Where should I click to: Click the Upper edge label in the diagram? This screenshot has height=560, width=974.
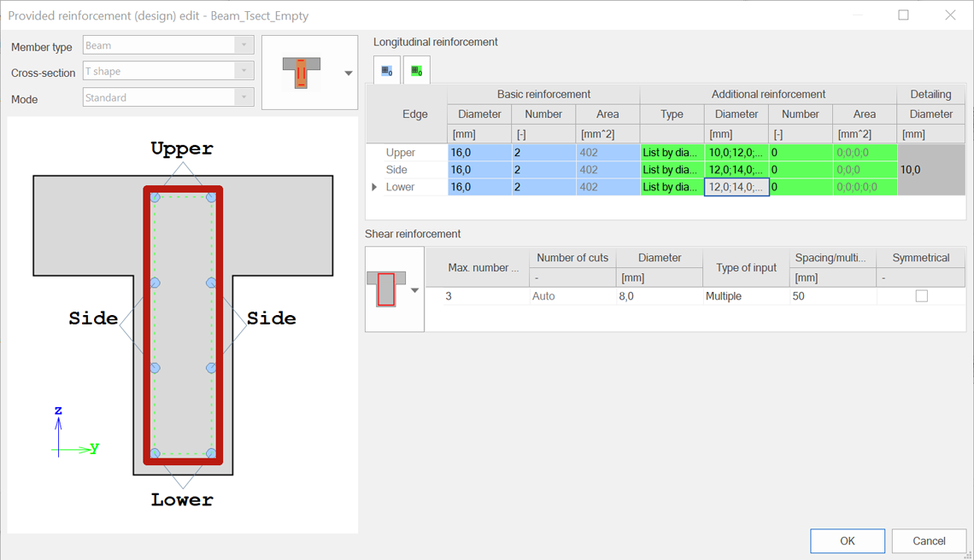(182, 149)
